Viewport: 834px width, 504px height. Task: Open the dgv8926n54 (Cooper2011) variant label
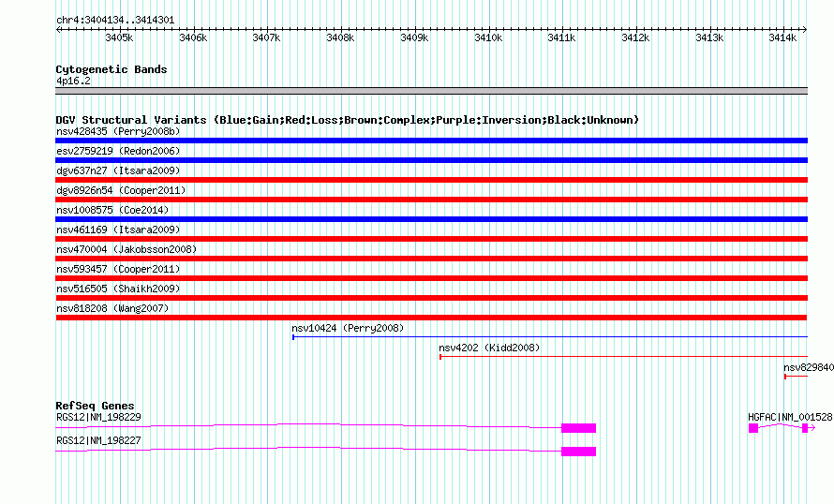121,190
